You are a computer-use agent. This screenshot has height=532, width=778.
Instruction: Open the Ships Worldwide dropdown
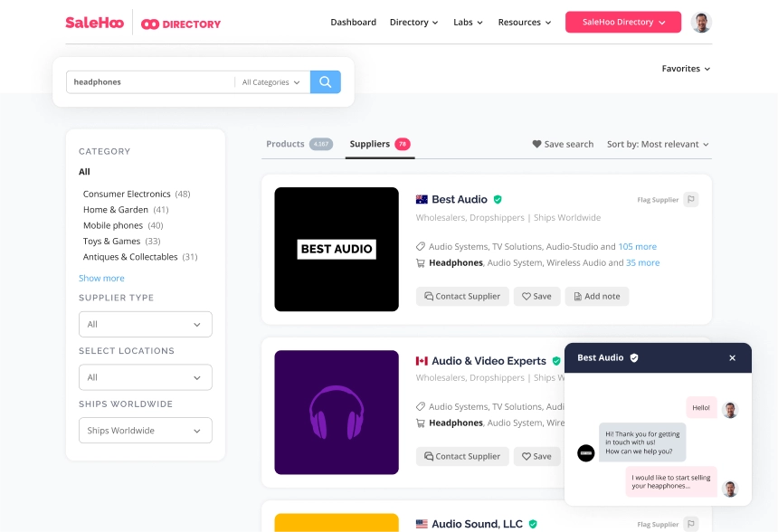146,431
